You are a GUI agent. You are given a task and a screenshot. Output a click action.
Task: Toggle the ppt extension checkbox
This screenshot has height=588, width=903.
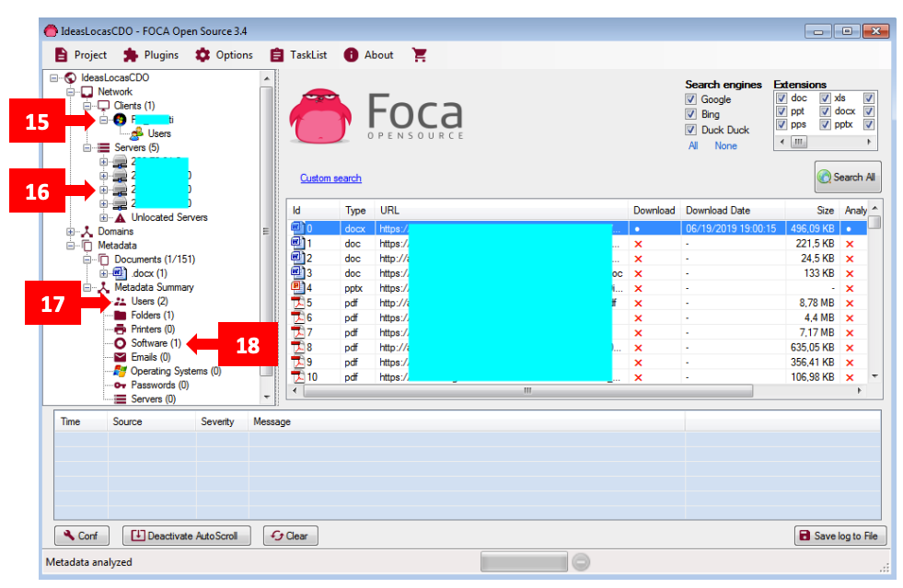point(781,111)
